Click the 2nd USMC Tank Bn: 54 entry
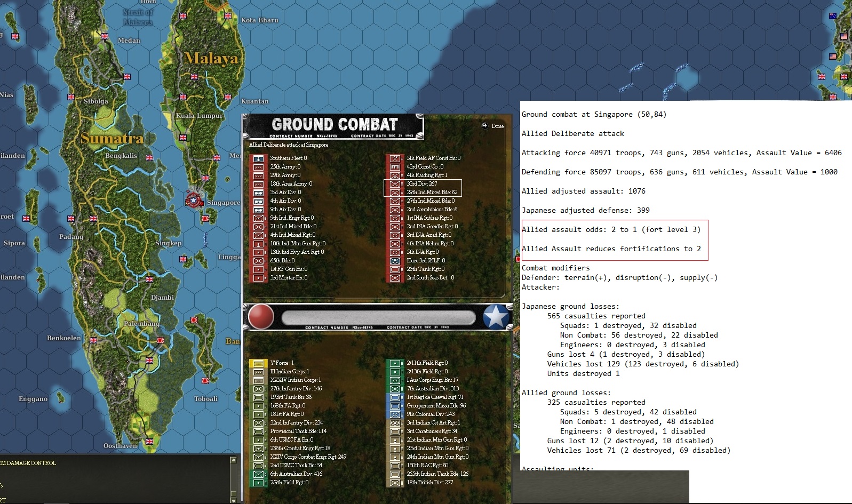Image resolution: width=852 pixels, height=504 pixels. click(x=296, y=466)
